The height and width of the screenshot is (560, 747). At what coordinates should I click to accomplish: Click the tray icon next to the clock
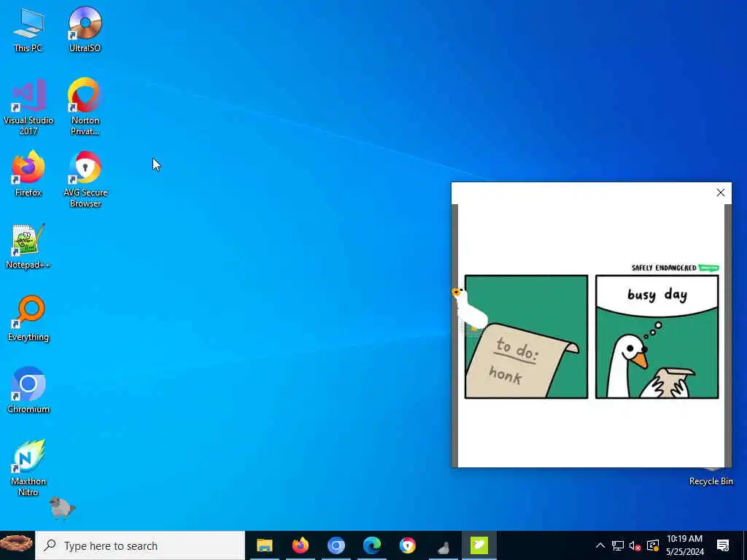653,545
